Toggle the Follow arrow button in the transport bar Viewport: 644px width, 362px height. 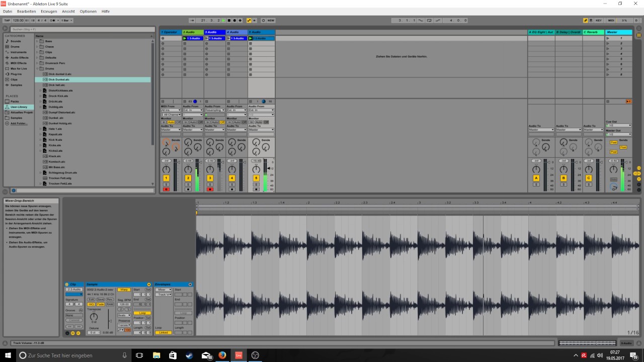point(192,21)
